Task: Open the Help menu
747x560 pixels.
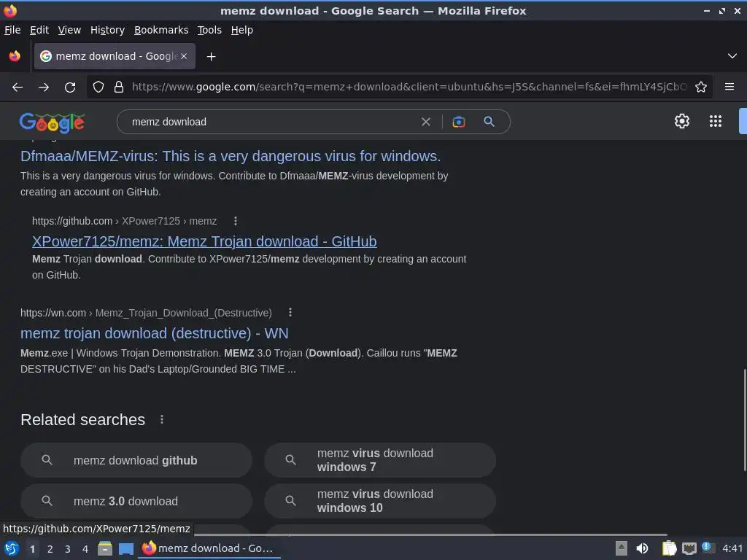Action: pos(242,30)
